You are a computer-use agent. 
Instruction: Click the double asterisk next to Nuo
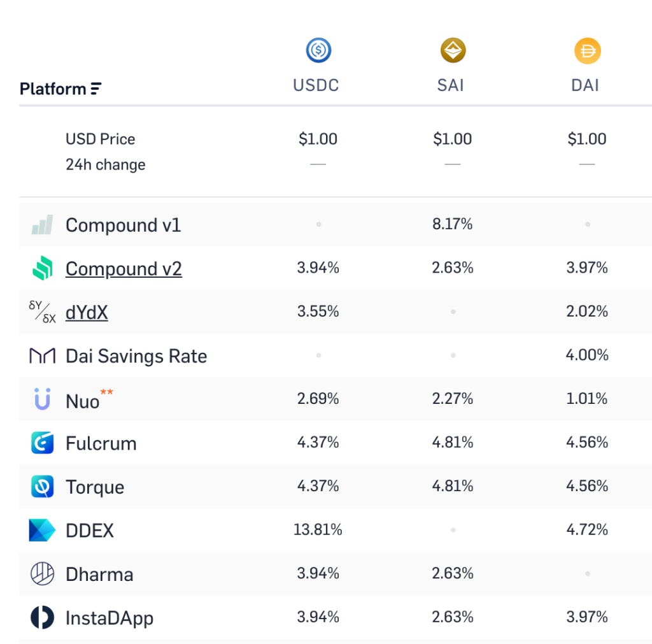pyautogui.click(x=107, y=393)
